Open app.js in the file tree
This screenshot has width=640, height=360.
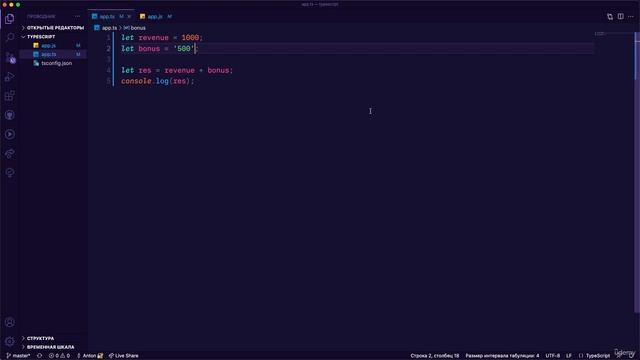point(49,46)
